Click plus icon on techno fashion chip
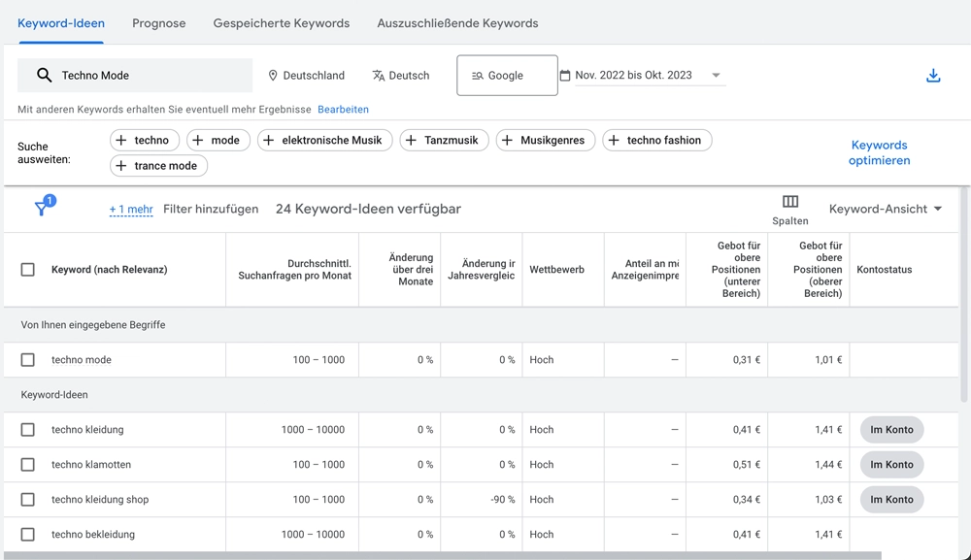Viewport: 971px width, 560px height. [x=614, y=141]
